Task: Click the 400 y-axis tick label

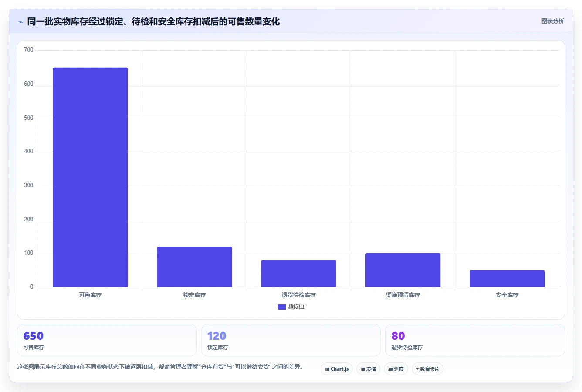Action: (29, 152)
